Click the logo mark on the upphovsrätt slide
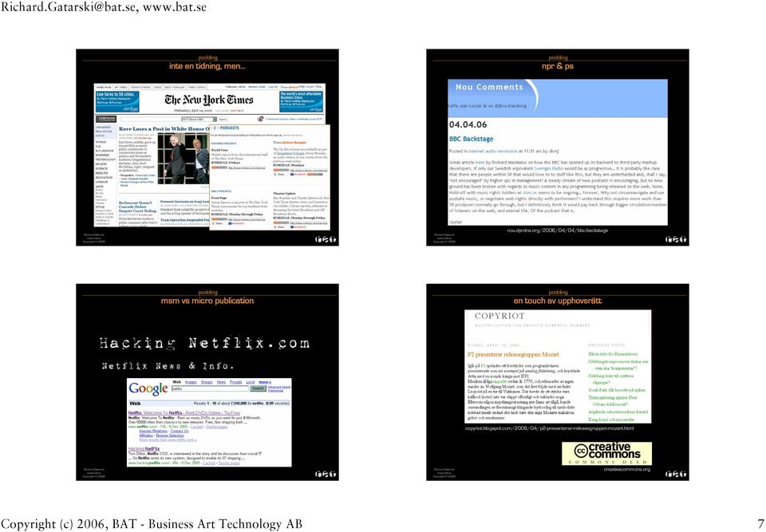This screenshot has width=766, height=532. [675, 474]
